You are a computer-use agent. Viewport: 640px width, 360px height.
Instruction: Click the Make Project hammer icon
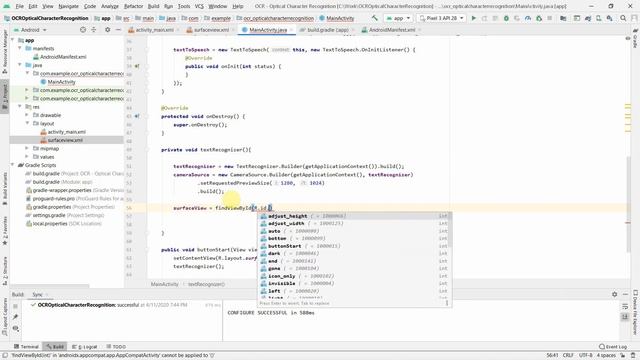[x=375, y=18]
